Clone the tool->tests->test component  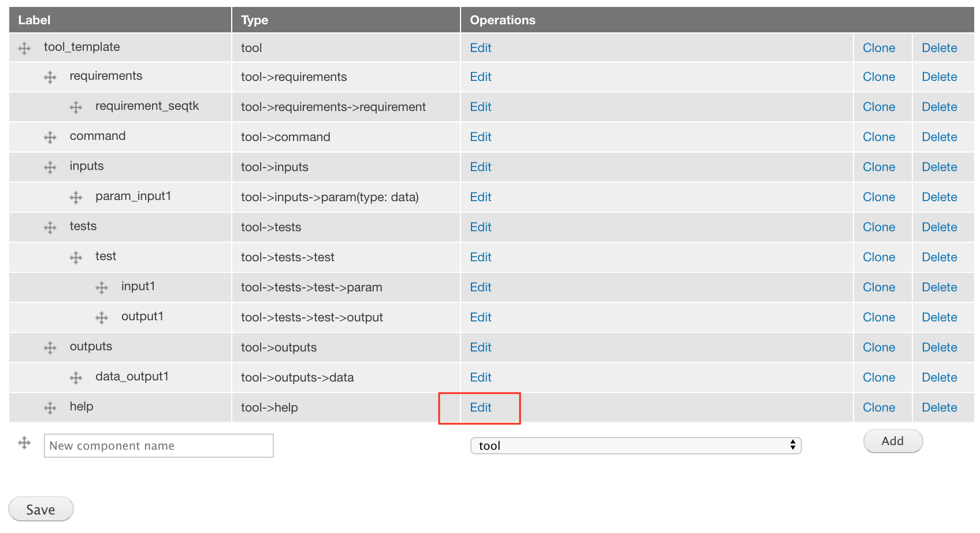click(x=879, y=257)
